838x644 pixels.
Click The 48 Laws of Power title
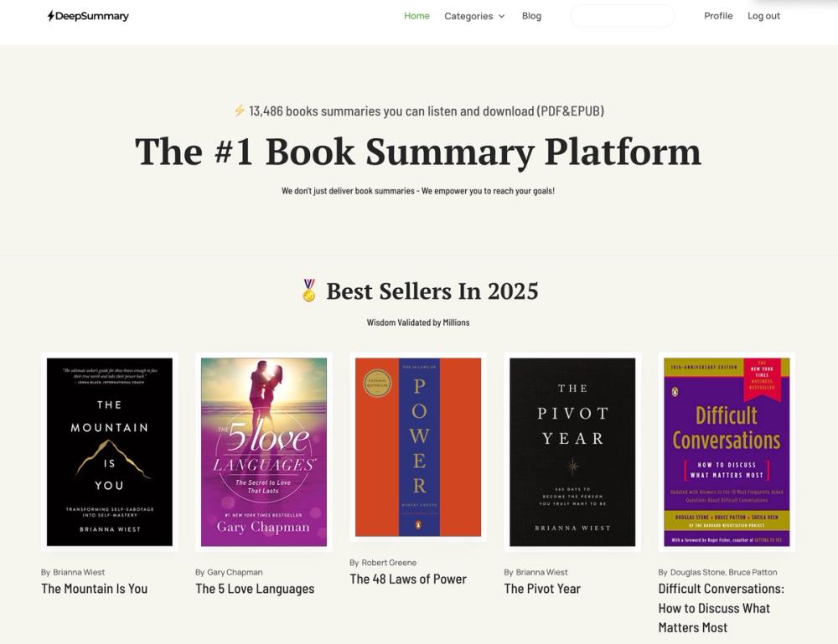[408, 579]
